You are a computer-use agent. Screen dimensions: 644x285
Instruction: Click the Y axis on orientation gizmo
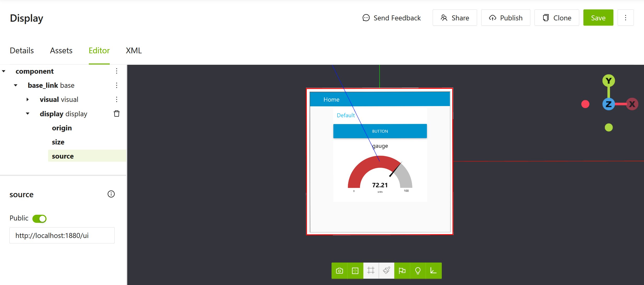pos(608,81)
